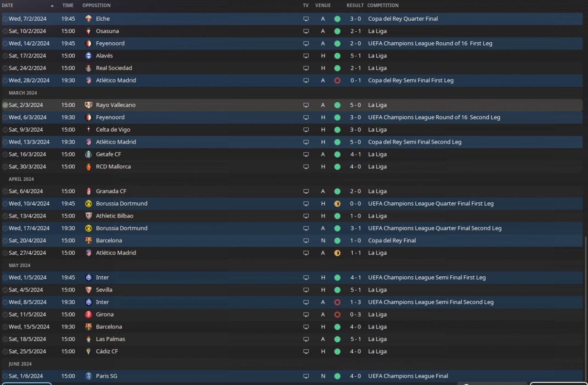Screen dimensions: 588x385
Task: Open the 4 - 0 result against Paris SG
Action: [356, 376]
